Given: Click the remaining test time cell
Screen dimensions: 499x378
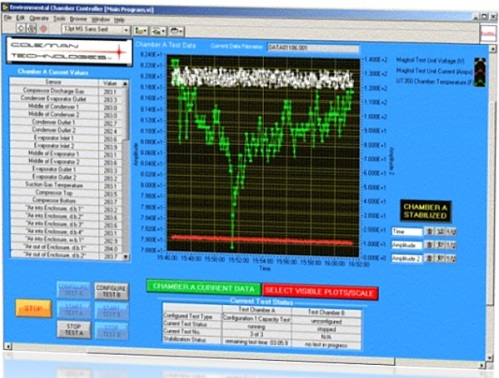Looking at the screenshot, I should pyautogui.click(x=257, y=342).
